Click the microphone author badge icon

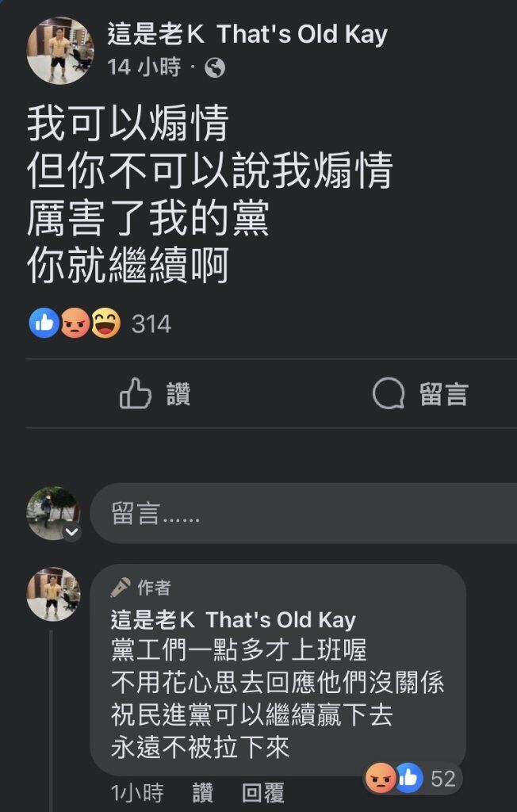tap(121, 588)
